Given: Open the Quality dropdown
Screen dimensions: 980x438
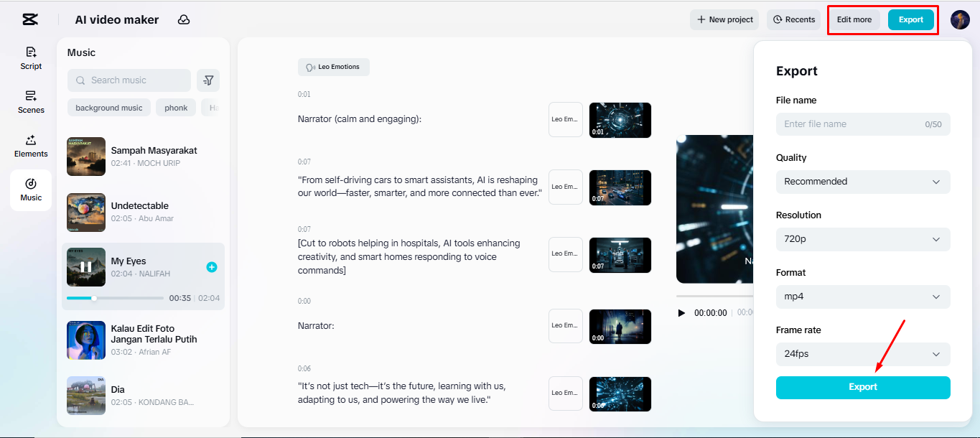Looking at the screenshot, I should (862, 182).
